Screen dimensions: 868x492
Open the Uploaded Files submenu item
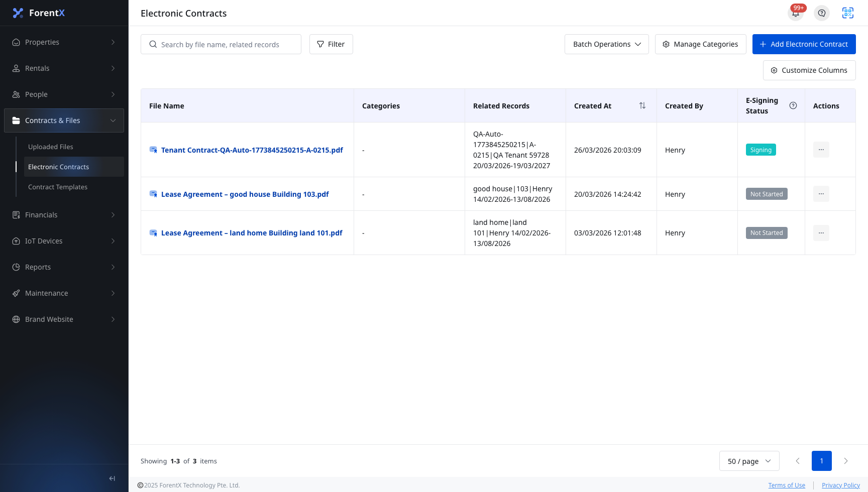coord(74,147)
